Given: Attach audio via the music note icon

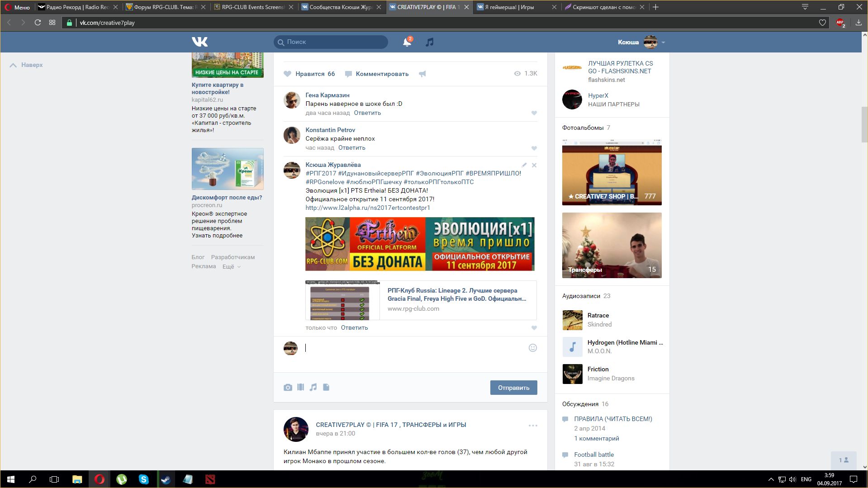Looking at the screenshot, I should click(313, 387).
